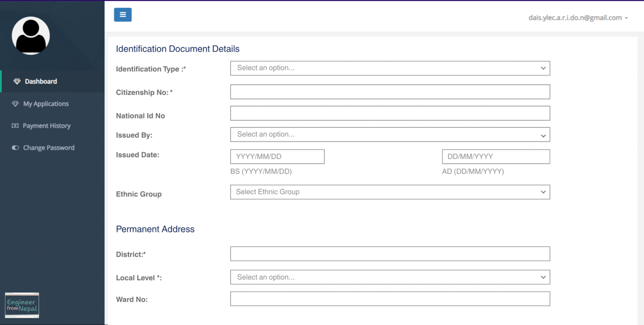
Task: Click the toggle icon beside Change Password
Action: 16,148
